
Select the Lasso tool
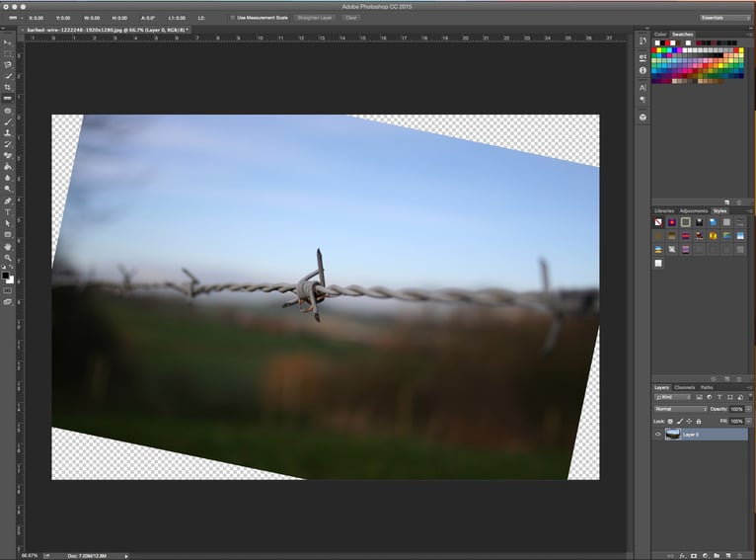[x=8, y=64]
